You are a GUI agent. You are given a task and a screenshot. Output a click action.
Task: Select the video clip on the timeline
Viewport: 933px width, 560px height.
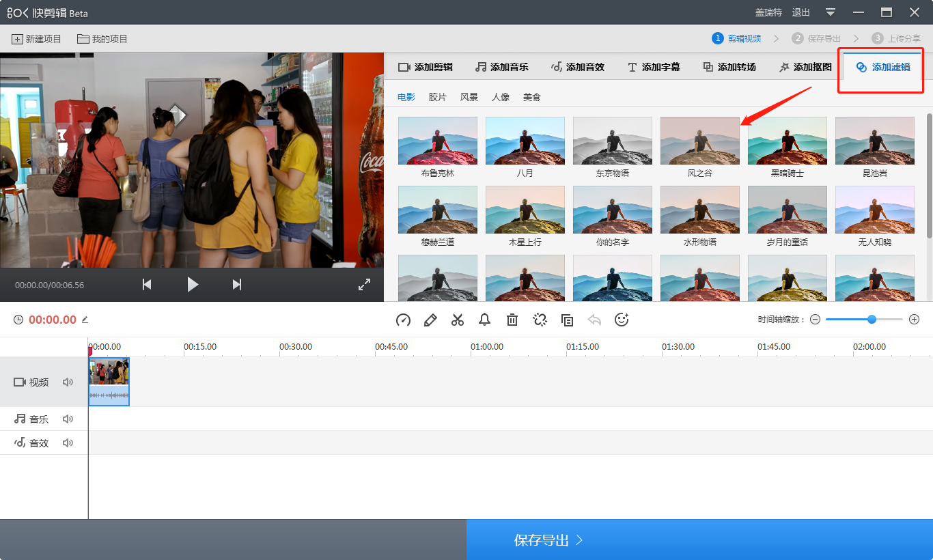tap(109, 382)
